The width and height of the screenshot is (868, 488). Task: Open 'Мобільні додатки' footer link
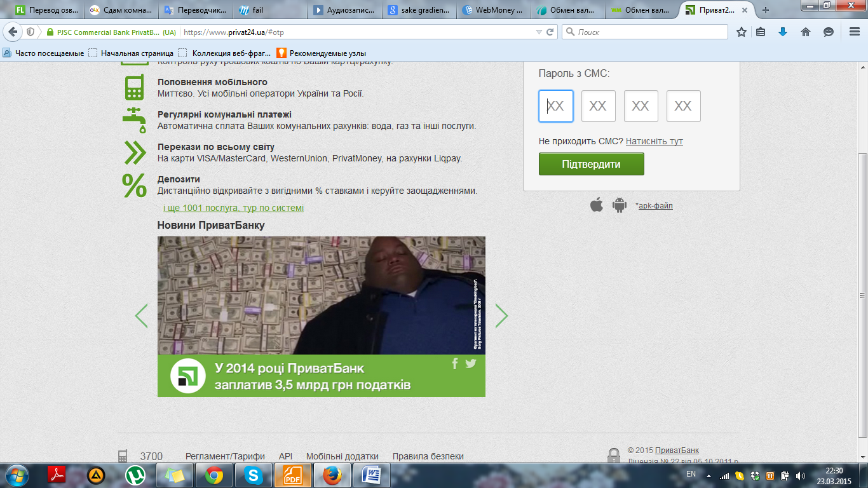click(342, 456)
